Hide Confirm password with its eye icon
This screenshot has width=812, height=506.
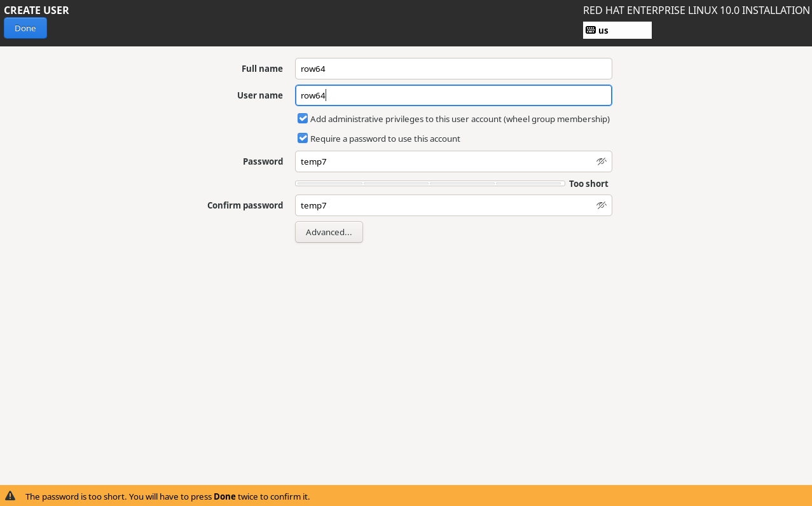601,205
